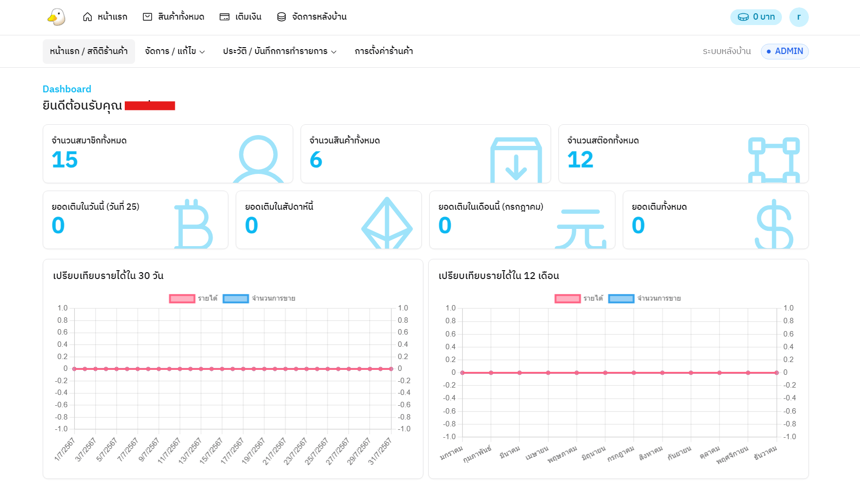Select หน้าแรก / สถิติร้านค้า tab
This screenshot has height=504, width=860.
click(x=89, y=52)
